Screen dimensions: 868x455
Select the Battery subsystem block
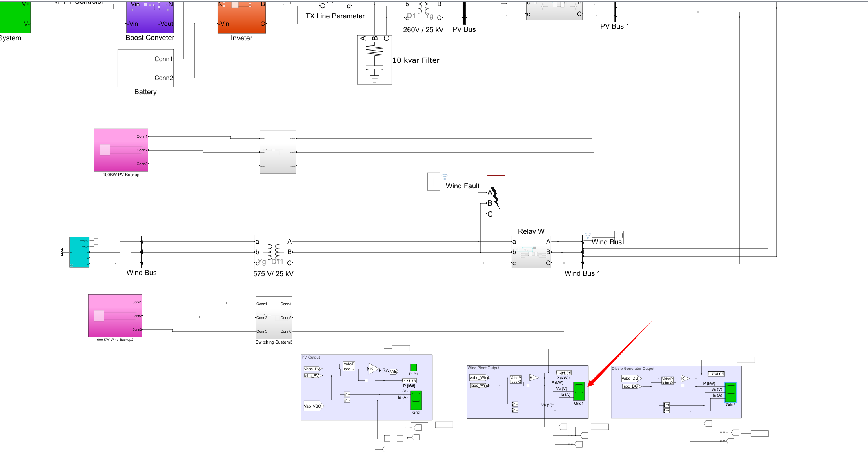[145, 68]
